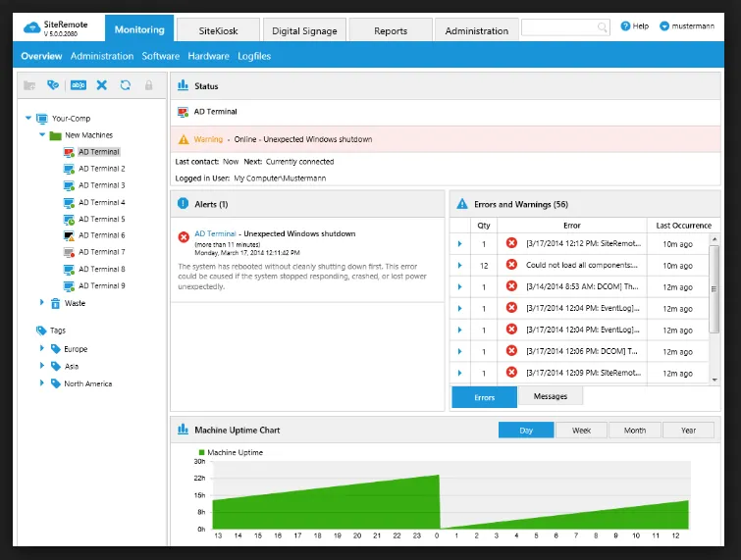The height and width of the screenshot is (560, 741).
Task: Click red error icon of 'Could not load all components' row
Action: (x=511, y=265)
